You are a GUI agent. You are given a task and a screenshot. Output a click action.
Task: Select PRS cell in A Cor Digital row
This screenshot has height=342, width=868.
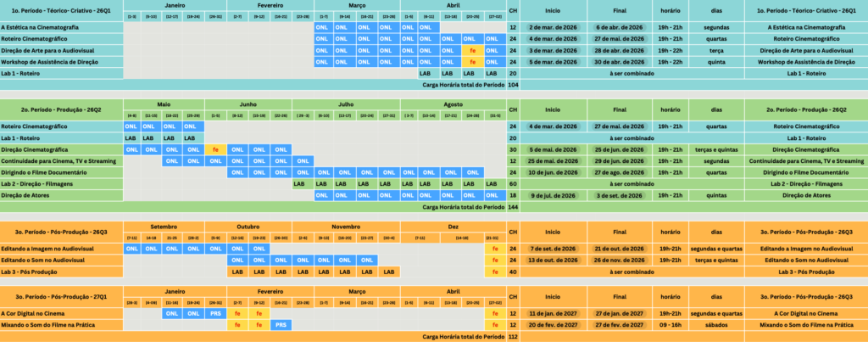(x=216, y=313)
